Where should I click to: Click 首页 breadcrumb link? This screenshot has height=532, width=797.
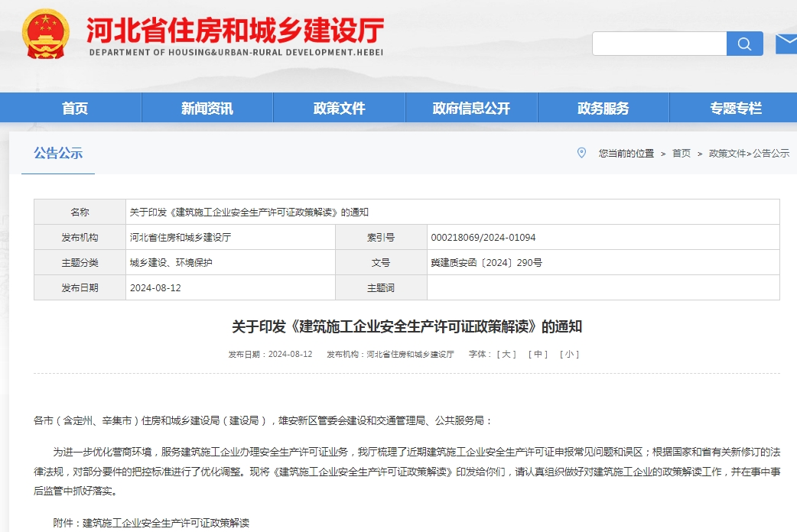[x=681, y=154]
